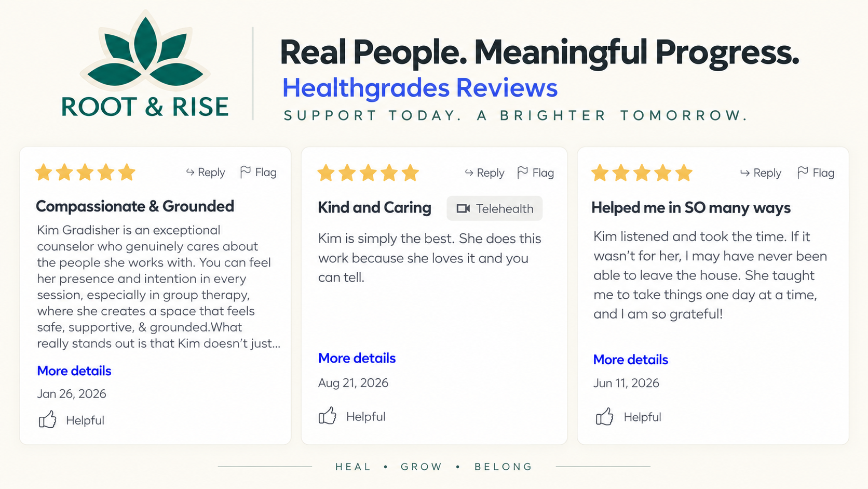Click the Helped me in SO many ways title
Screen dimensions: 868x489
(691, 208)
